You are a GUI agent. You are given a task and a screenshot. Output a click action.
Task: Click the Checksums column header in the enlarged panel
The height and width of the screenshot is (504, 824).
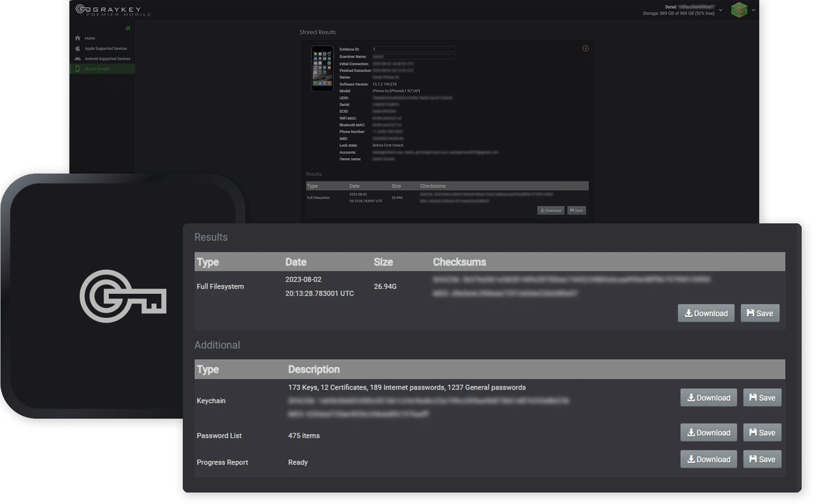460,262
